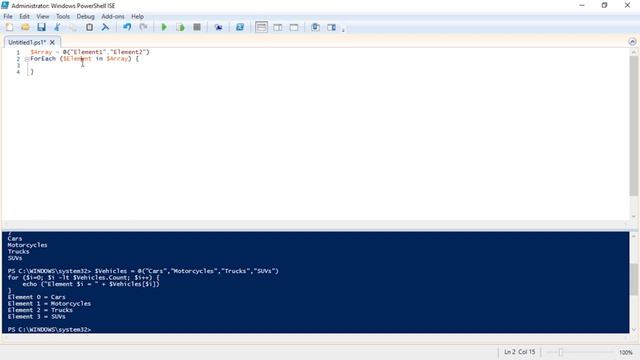Click console output 'Element 0 = Cars'
The height and width of the screenshot is (360, 640).
click(x=36, y=297)
